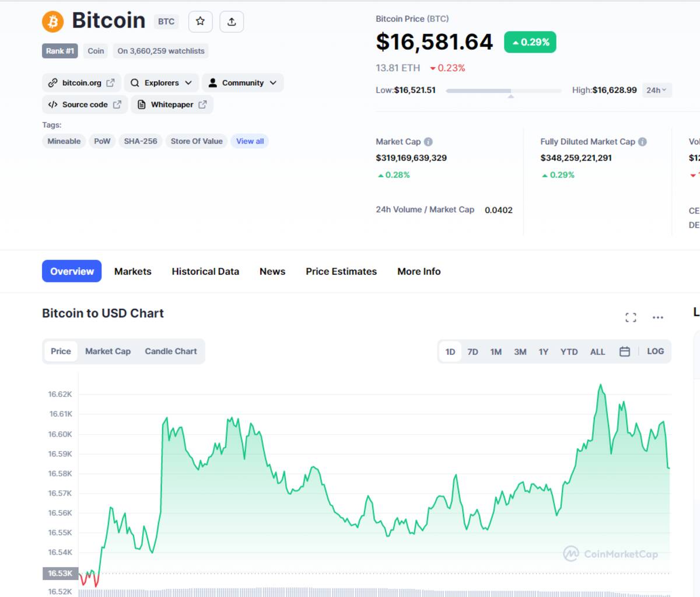This screenshot has width=700, height=597.
Task: Click the Coin label badge
Action: click(96, 51)
